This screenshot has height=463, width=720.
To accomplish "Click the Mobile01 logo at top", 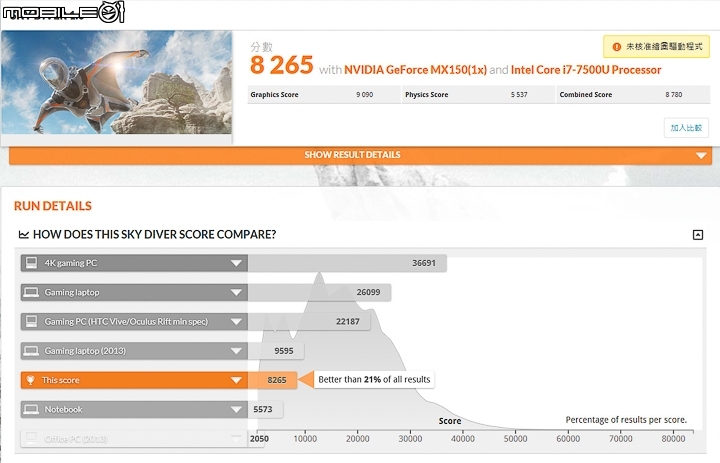I will click(x=63, y=11).
